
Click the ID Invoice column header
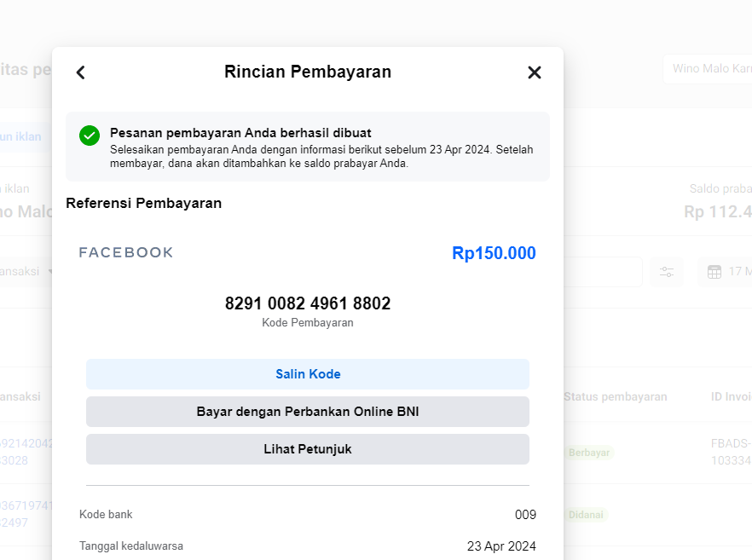coord(730,396)
